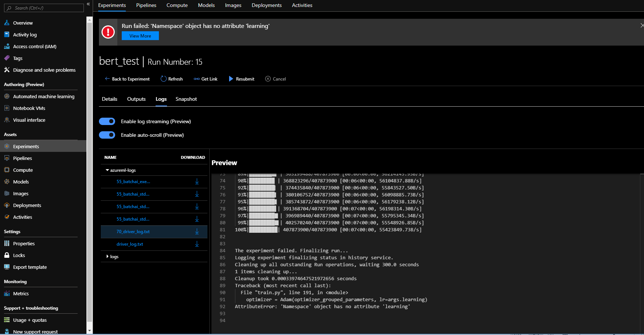Viewport: 644px width, 335px height.
Task: Click the sidebar search field
Action: coord(44,8)
